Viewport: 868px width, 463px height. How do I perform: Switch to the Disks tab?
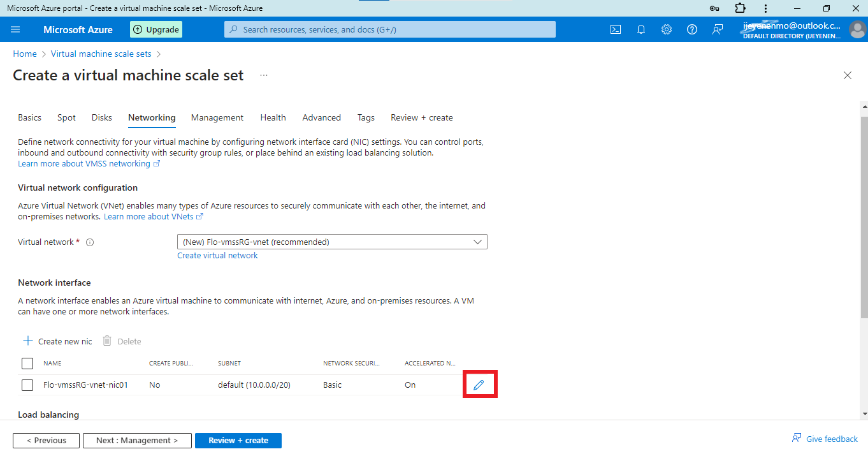pyautogui.click(x=101, y=117)
